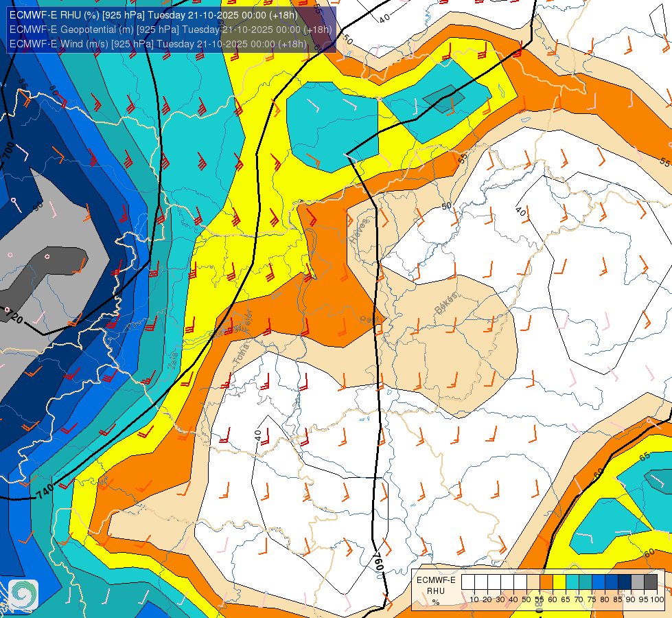Click the 10 value on legend scale
This screenshot has width=672, height=618.
pos(474,599)
